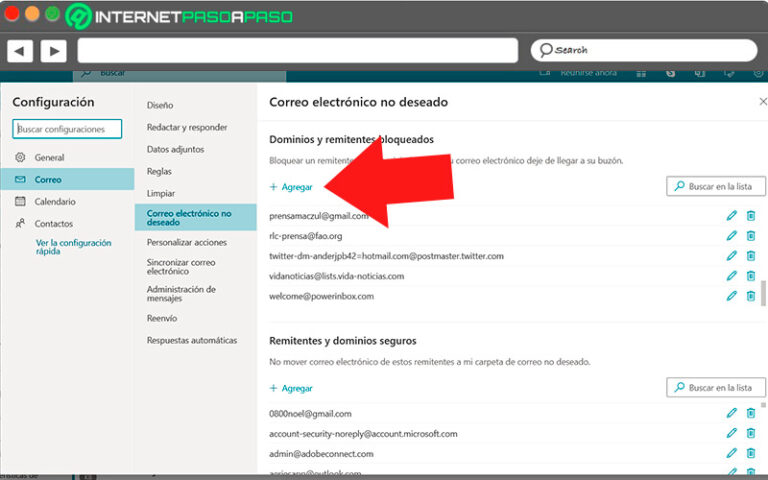Open Ver la configuración rápida link
The width and height of the screenshot is (768, 480).
pos(73,247)
